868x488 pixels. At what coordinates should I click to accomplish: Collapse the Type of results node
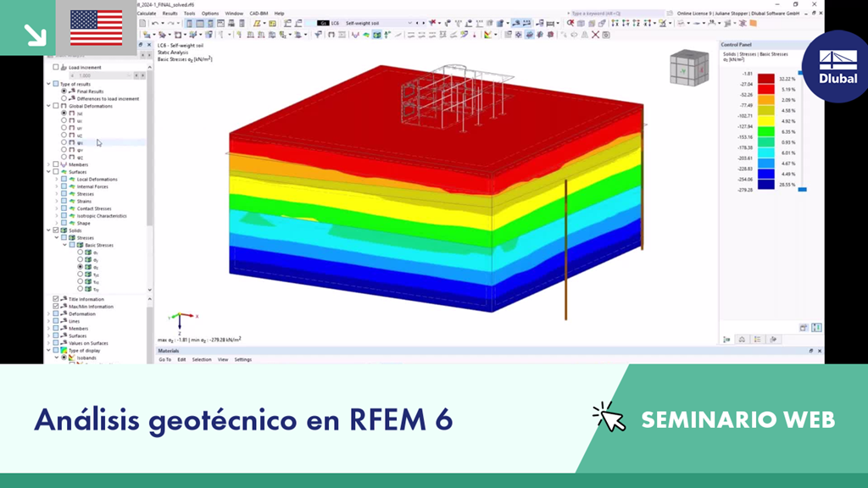(x=48, y=84)
